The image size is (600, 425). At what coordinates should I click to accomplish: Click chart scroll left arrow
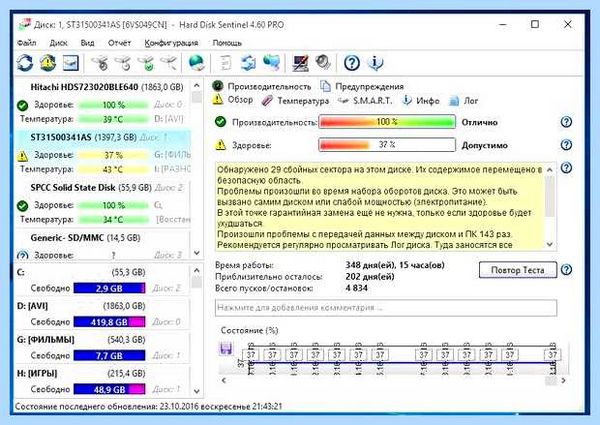(x=224, y=380)
